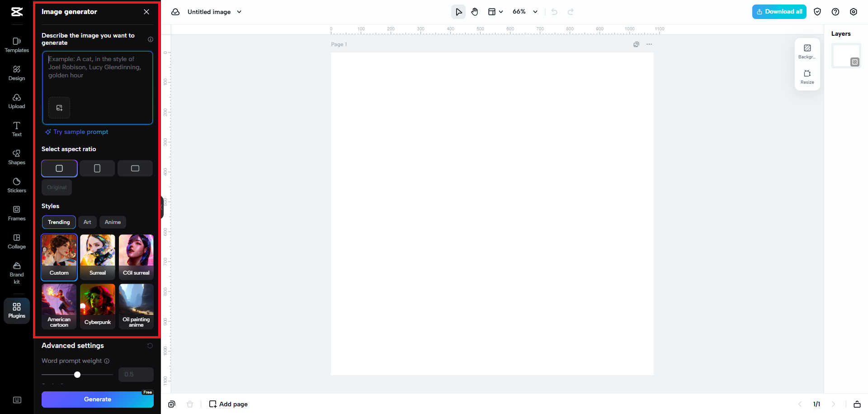Open the Brand kit panel
The image size is (868, 414).
tap(16, 271)
